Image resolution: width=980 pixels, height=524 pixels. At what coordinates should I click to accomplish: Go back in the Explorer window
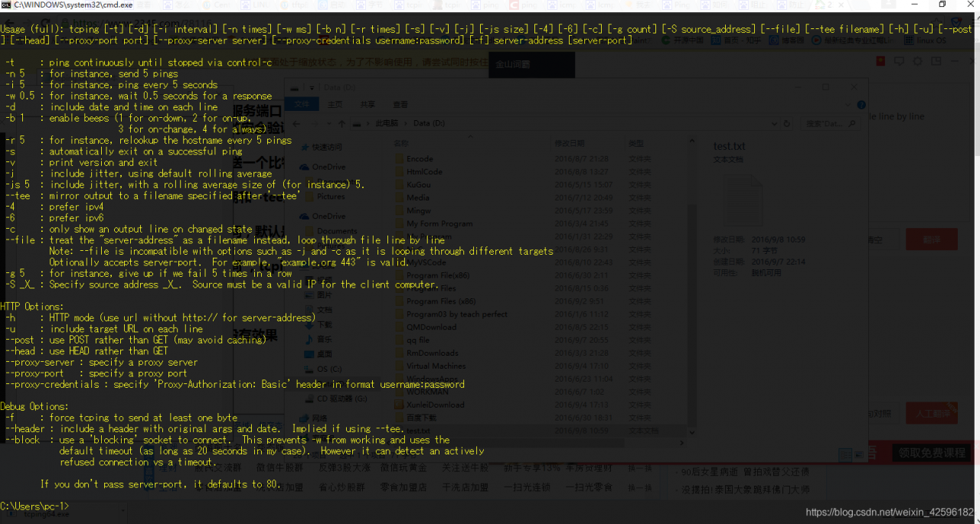pyautogui.click(x=296, y=123)
